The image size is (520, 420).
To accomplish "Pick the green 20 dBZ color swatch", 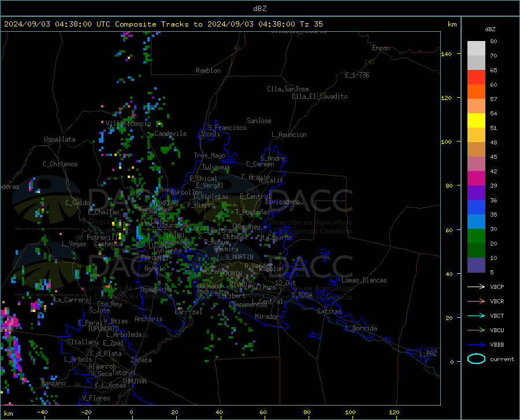I will click(x=476, y=236).
